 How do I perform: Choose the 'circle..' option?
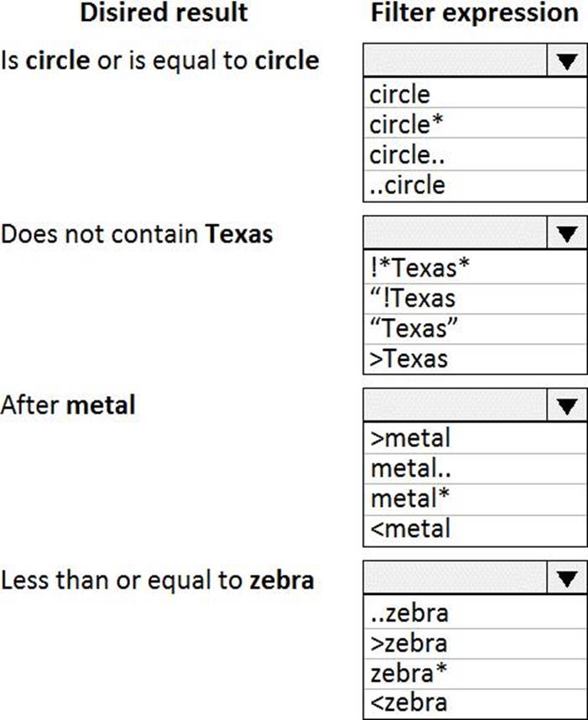(475, 154)
